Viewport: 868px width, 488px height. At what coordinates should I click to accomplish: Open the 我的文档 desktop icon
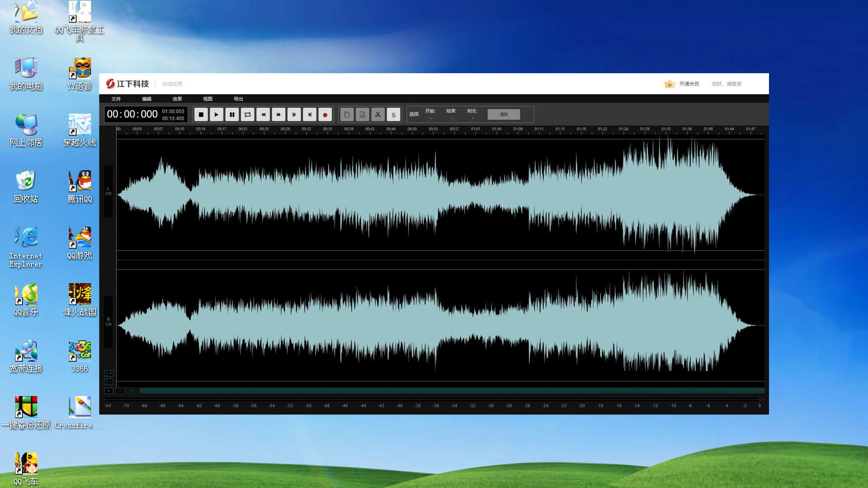[x=26, y=18]
